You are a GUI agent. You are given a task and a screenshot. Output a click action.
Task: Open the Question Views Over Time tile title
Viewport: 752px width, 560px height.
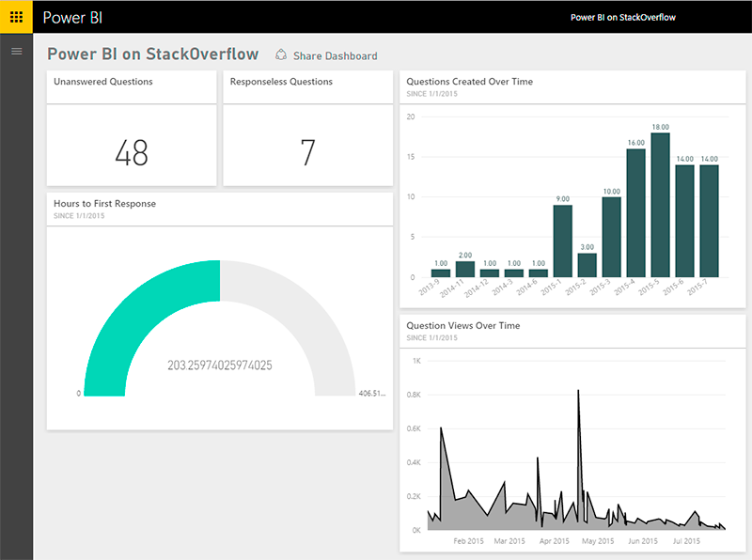coord(463,325)
